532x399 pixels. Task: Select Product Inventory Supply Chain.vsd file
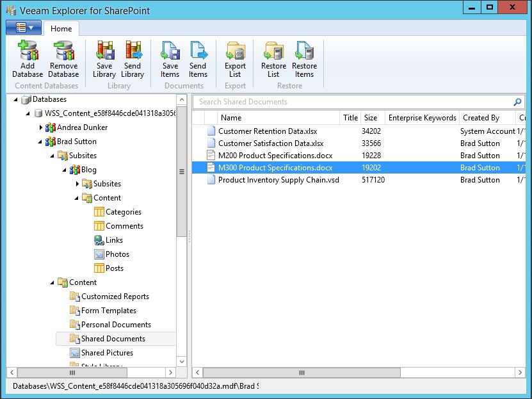coord(359,180)
